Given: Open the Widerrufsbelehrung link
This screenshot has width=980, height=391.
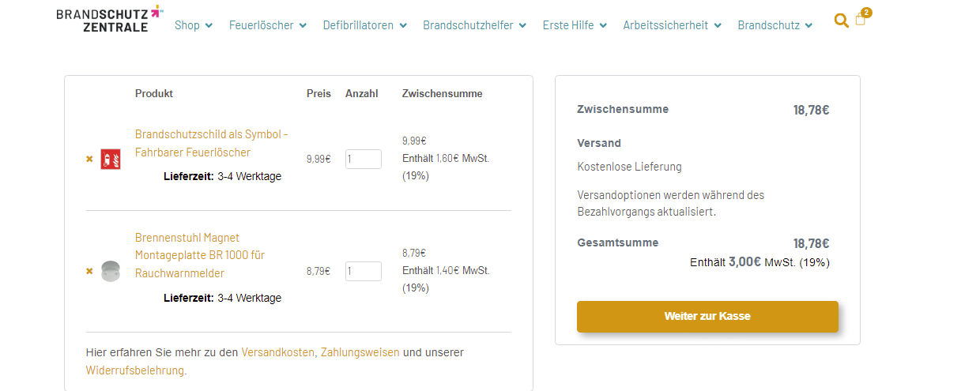Looking at the screenshot, I should [x=134, y=370].
